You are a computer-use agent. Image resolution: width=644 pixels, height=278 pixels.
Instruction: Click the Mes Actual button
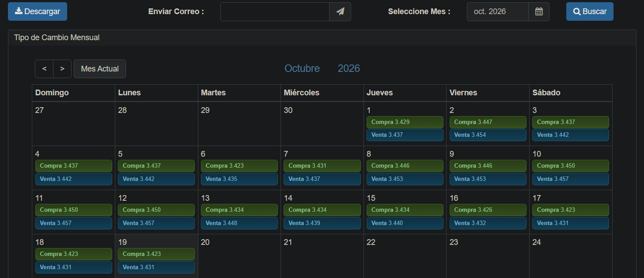100,69
